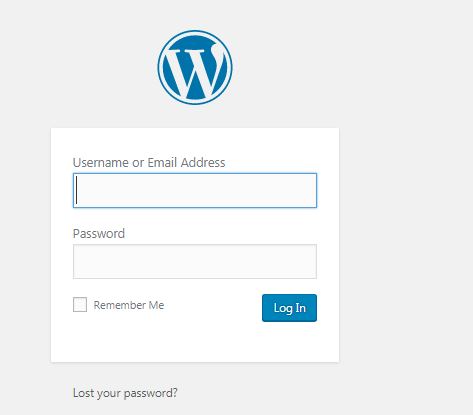Select the blue W circle emblem
The height and width of the screenshot is (415, 473).
(x=195, y=67)
